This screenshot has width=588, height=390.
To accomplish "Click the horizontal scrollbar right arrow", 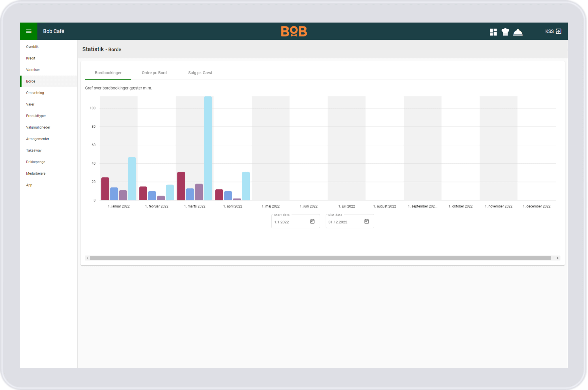I will tap(558, 258).
